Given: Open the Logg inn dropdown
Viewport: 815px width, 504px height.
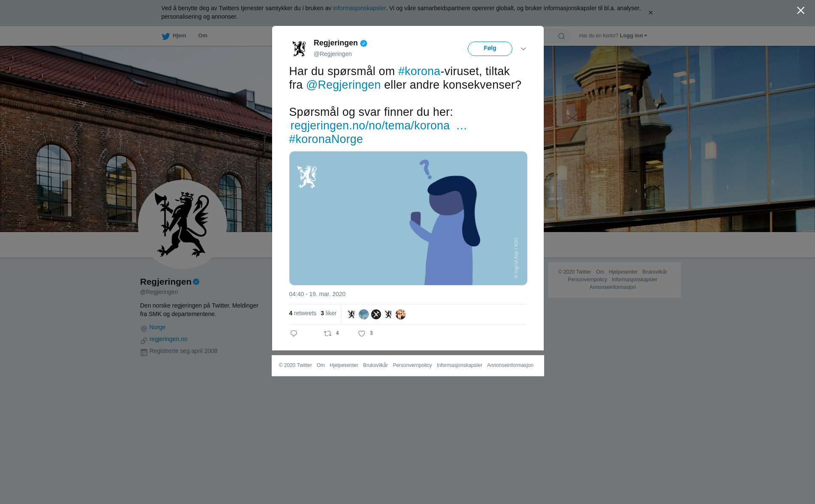Looking at the screenshot, I should [633, 36].
